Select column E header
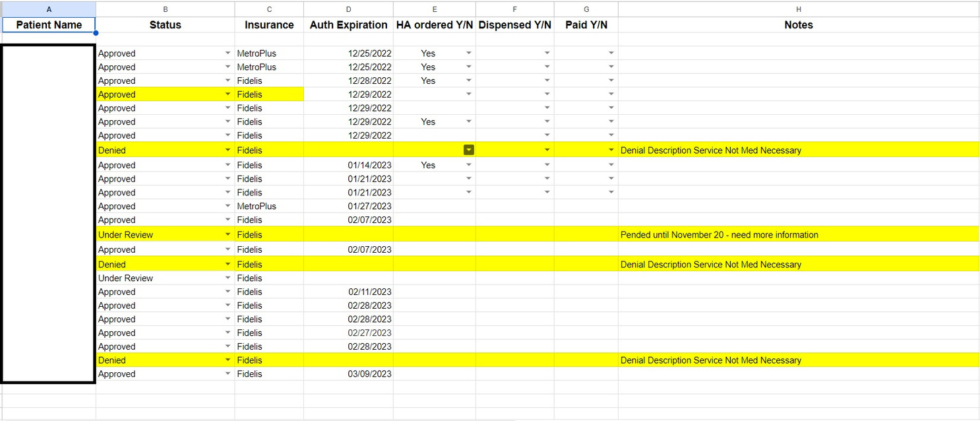This screenshot has width=980, height=421. tap(435, 9)
